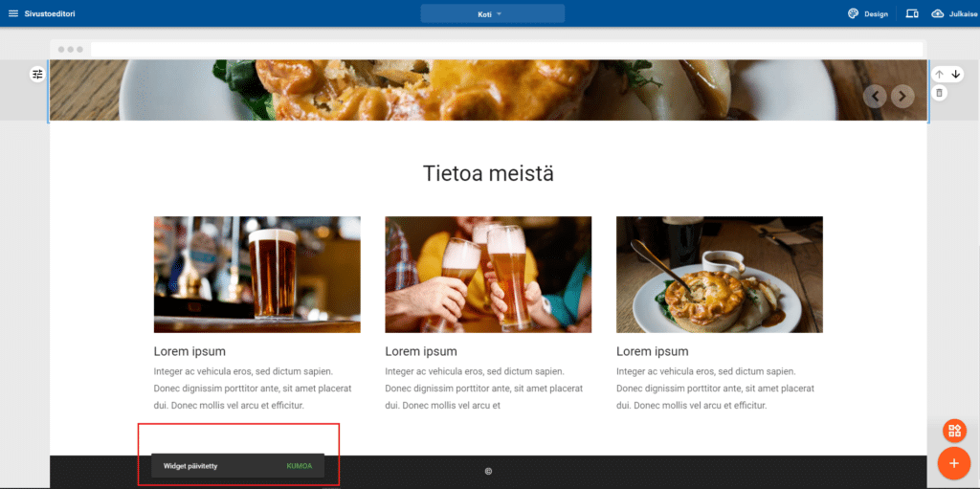Move section up with the arrow
The image size is (980, 489).
click(x=939, y=74)
